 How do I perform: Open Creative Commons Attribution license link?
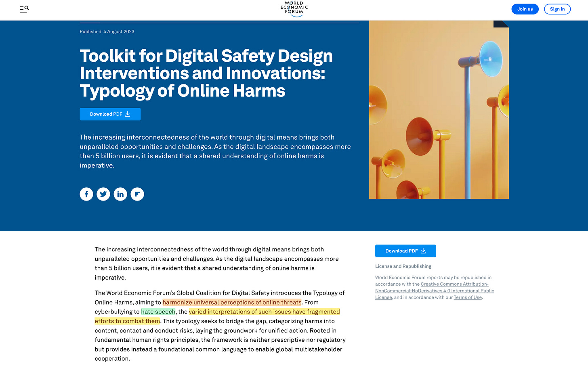[x=435, y=291]
